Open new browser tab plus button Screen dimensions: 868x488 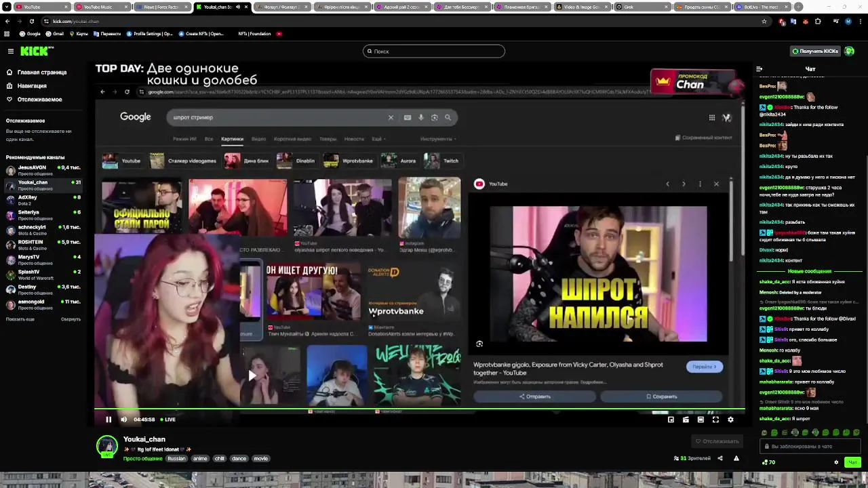coord(798,7)
